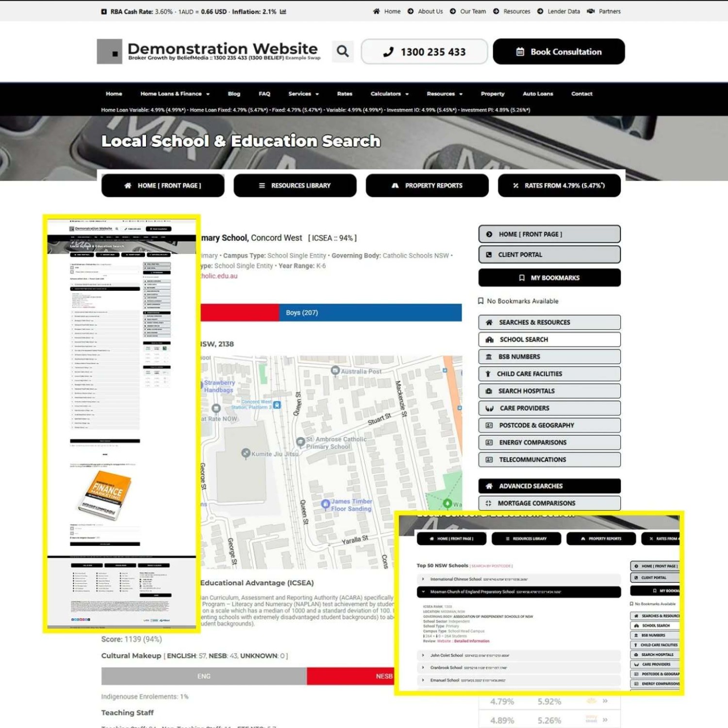Open the full-page screenshot thumbnail
Screen dimensions: 728x728
[121, 423]
